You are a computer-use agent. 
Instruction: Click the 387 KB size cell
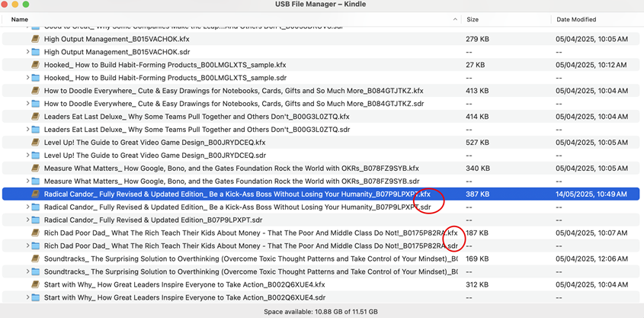(477, 194)
